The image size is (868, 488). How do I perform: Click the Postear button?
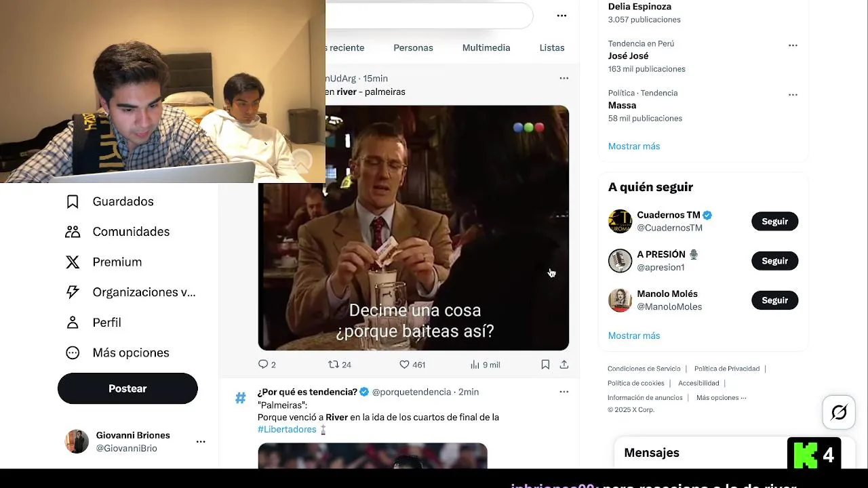click(x=127, y=388)
